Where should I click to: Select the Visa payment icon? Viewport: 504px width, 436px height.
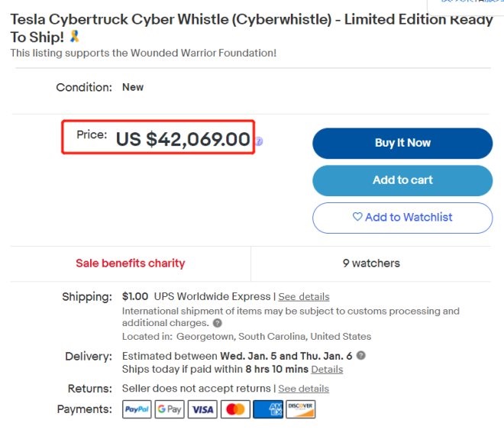(x=202, y=410)
